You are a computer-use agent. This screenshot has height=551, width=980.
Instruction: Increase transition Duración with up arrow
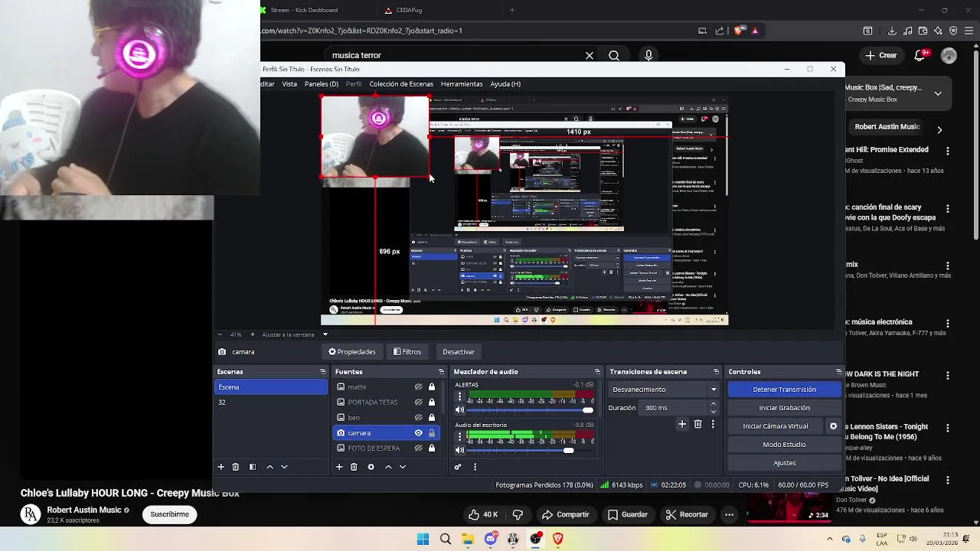[714, 405]
